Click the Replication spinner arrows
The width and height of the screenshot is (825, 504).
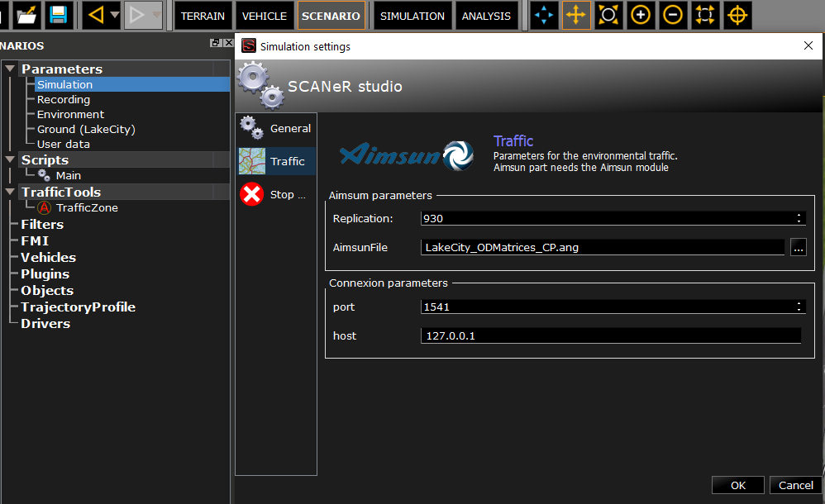(799, 218)
